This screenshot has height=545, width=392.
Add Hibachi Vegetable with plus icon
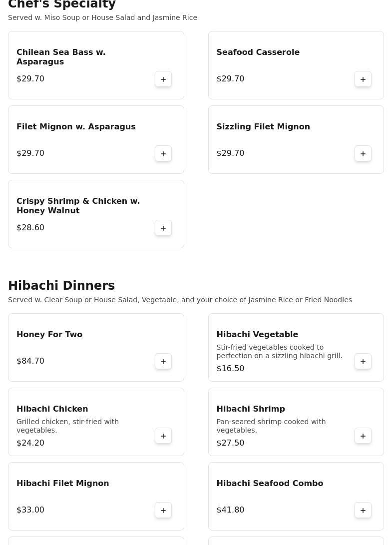point(363,362)
